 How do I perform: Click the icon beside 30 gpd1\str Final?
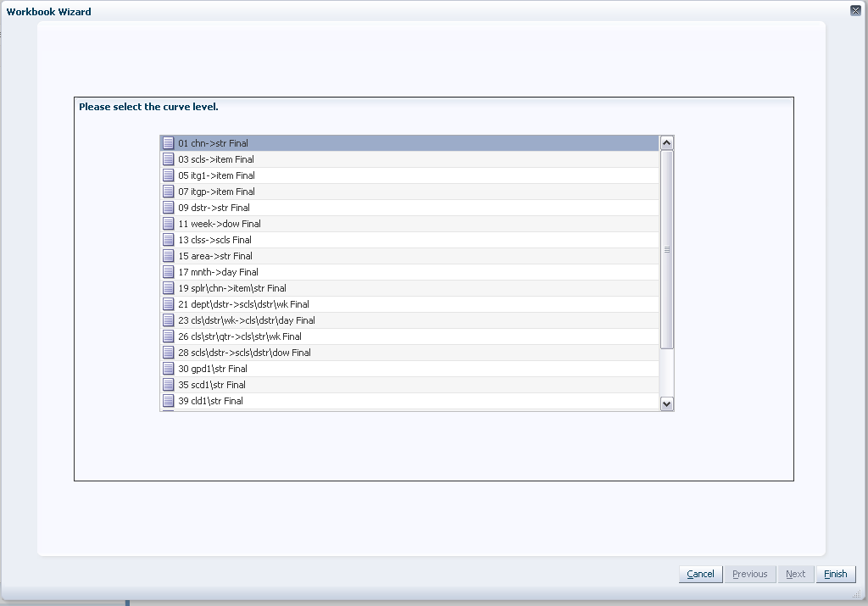point(169,368)
